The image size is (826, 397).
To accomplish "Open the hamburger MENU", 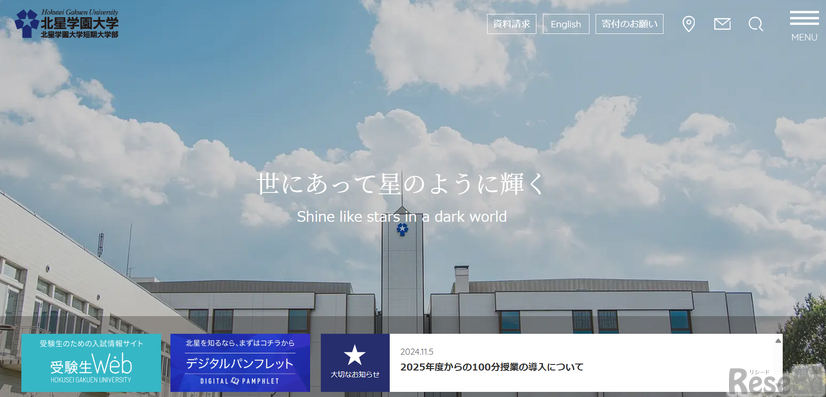I will (804, 26).
